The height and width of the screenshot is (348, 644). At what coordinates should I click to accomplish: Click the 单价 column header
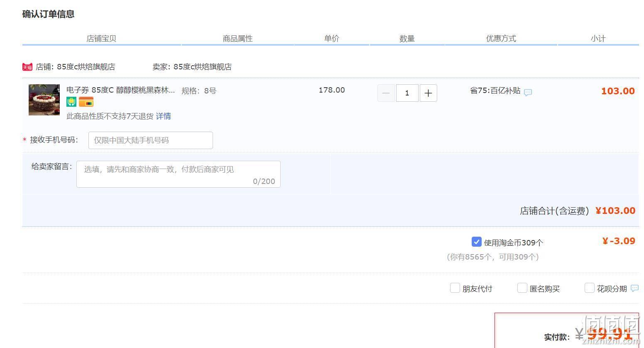click(332, 39)
